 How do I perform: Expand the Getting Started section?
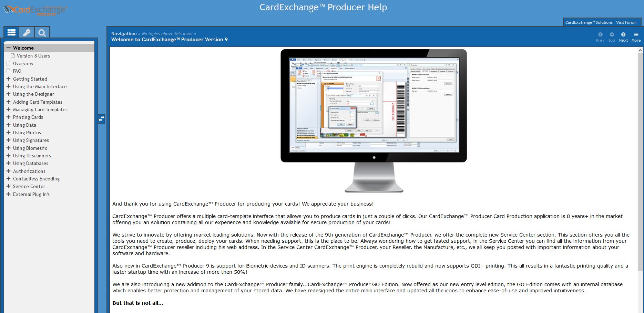pyautogui.click(x=9, y=79)
